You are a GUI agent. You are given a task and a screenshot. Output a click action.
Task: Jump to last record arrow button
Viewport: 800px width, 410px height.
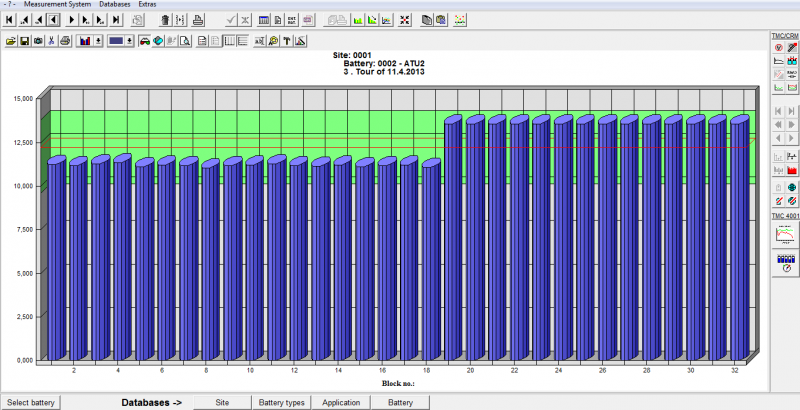tap(114, 19)
